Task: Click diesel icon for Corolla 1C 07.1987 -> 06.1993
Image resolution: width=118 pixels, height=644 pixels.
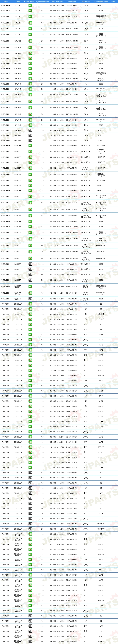Action: tap(30, 473)
